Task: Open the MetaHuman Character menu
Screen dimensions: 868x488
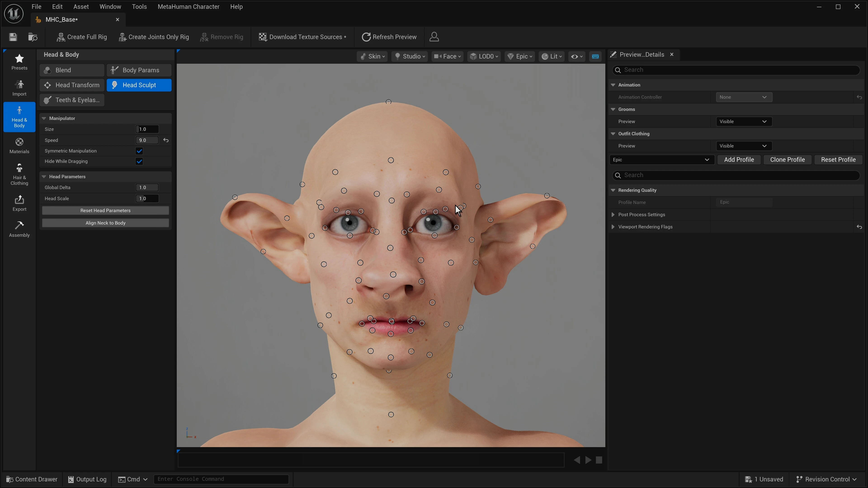Action: coord(188,7)
